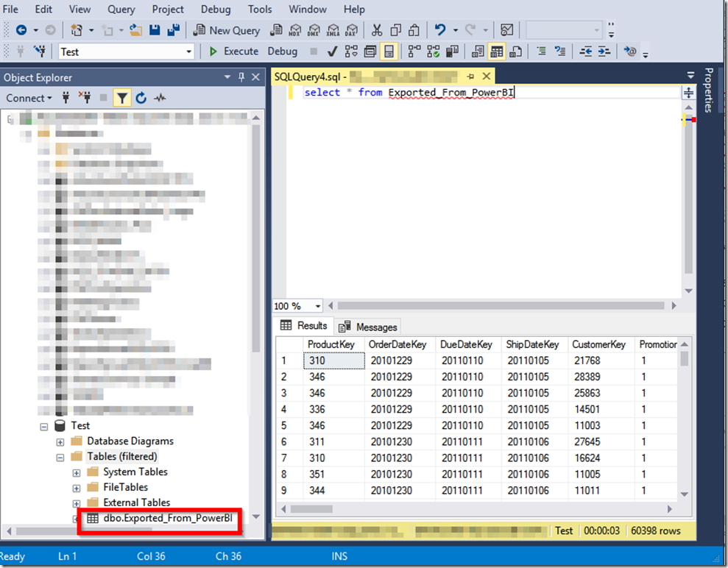Open the Query Options dialog icon

click(370, 51)
